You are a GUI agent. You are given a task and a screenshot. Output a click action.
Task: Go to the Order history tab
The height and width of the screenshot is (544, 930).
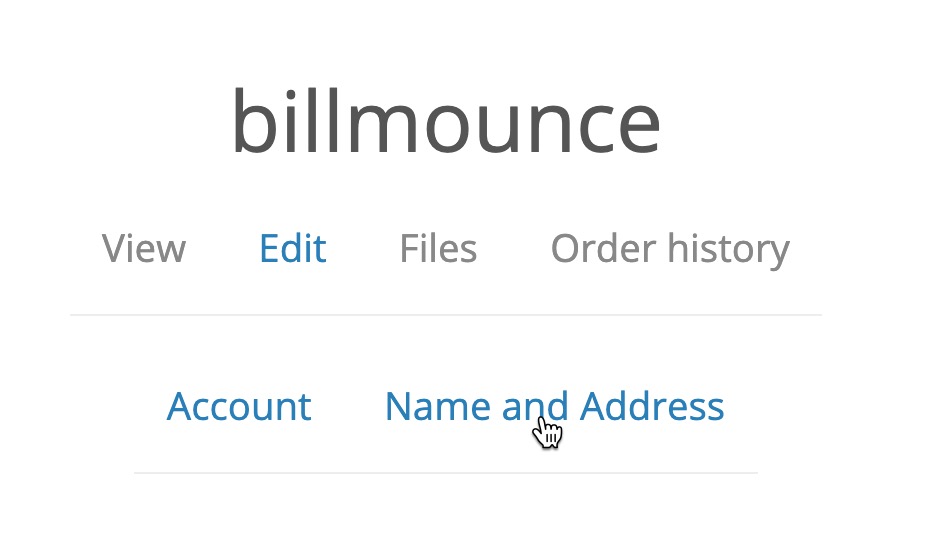tap(670, 248)
